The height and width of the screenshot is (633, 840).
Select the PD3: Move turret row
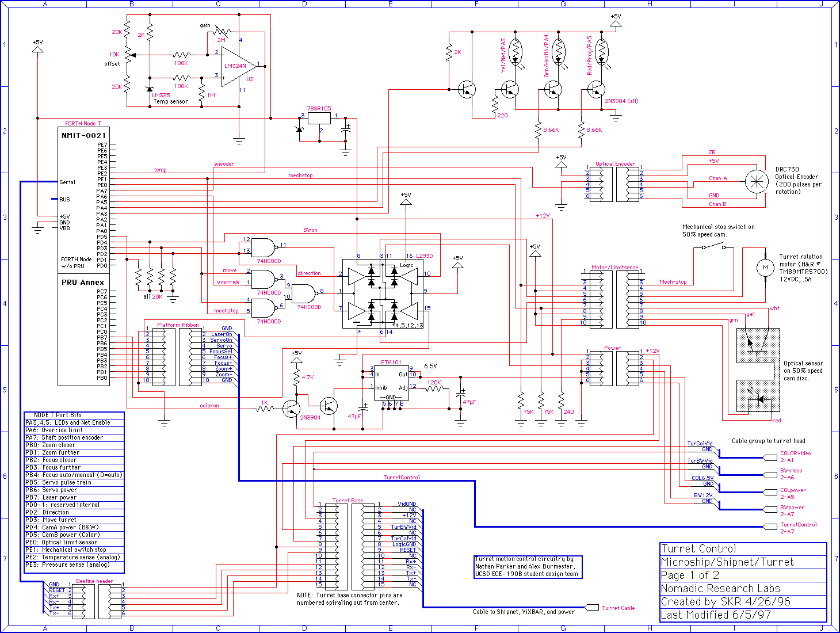(74, 520)
